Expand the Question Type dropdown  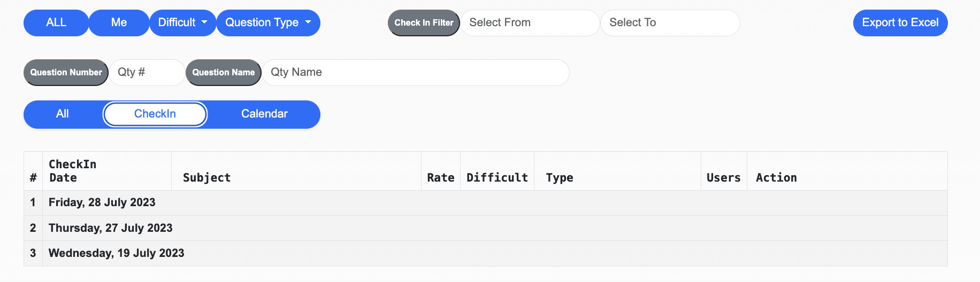268,23
